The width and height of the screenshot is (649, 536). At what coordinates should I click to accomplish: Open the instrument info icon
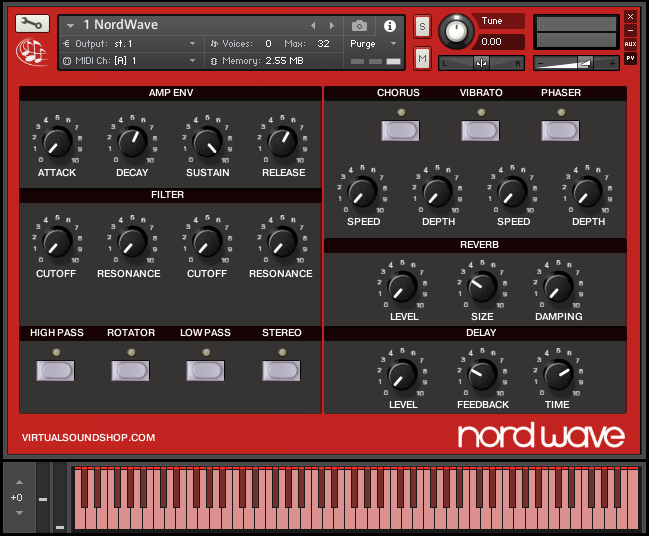[x=389, y=25]
